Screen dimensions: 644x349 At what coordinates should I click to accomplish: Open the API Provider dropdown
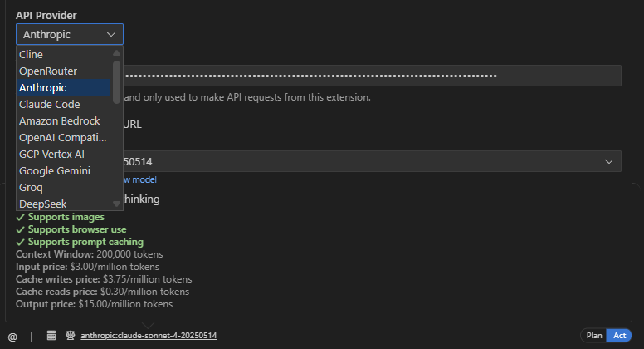(70, 34)
